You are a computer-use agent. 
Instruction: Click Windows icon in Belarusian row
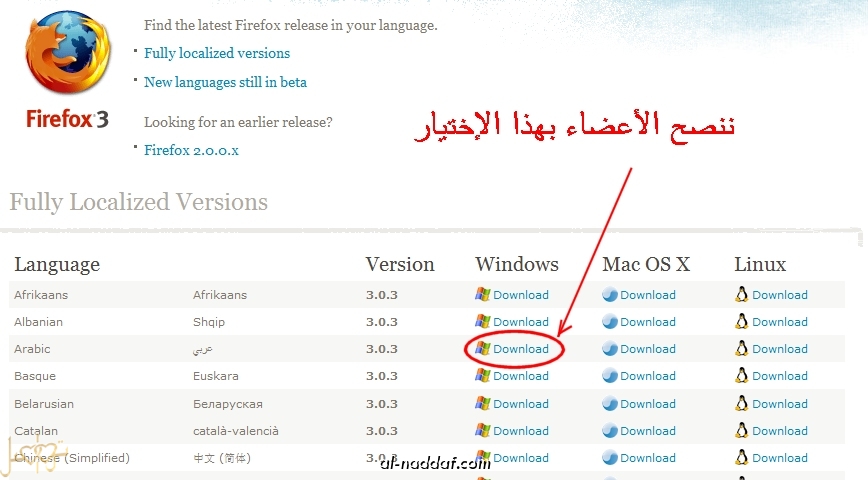pos(483,404)
